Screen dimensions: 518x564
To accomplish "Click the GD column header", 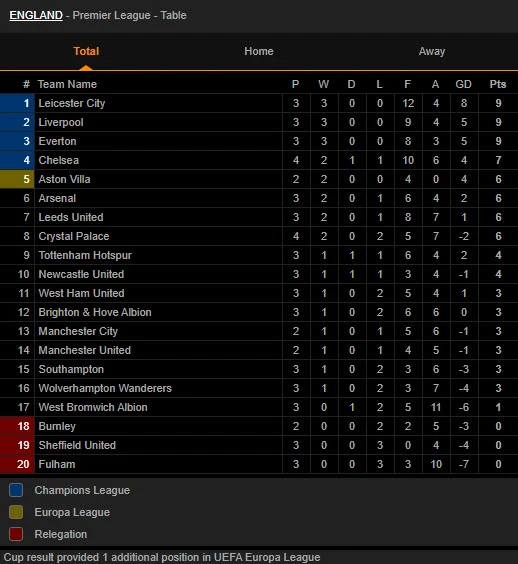I will point(463,84).
